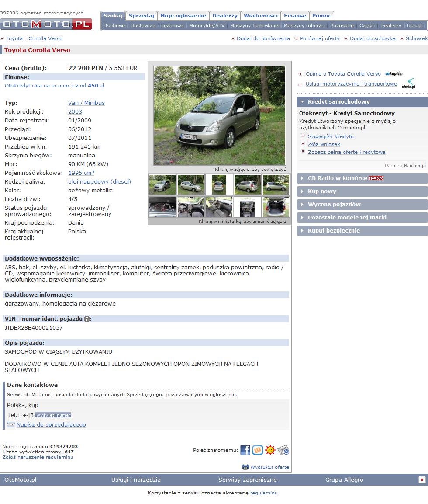428x504 pixels.
Task: Choose the Maszyny rolnicze category
Action: (x=304, y=25)
